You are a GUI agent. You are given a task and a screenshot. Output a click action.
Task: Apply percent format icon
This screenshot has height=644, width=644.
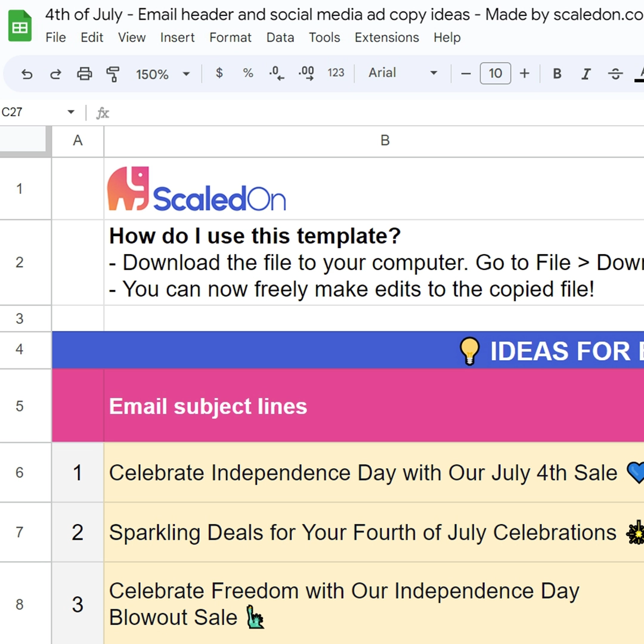(x=247, y=73)
